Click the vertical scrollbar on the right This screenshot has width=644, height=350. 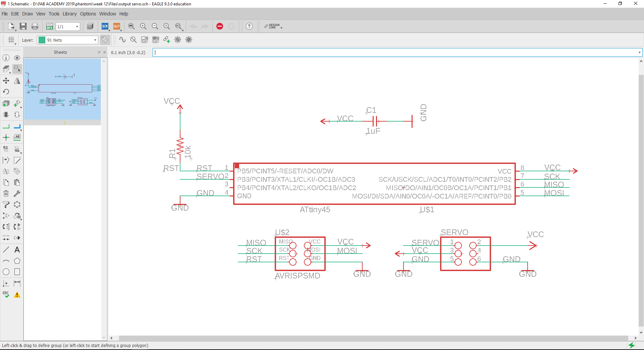641,200
